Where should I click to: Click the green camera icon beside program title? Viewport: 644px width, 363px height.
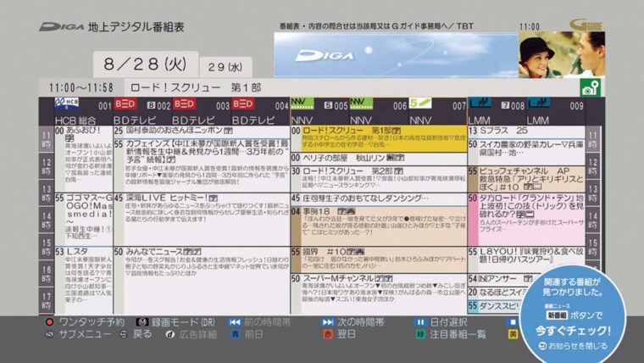pyautogui.click(x=591, y=87)
